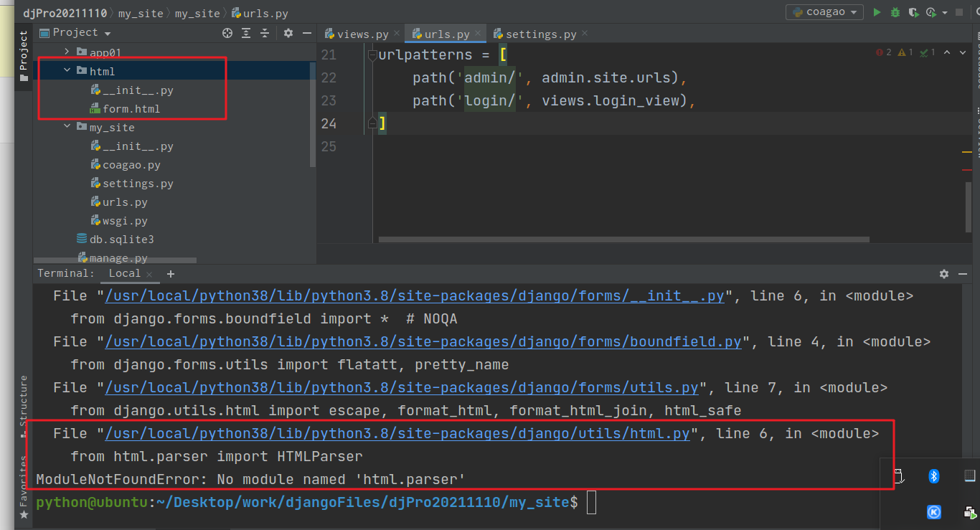Click the green typo check indicator
This screenshot has width=980, height=530.
(928, 52)
